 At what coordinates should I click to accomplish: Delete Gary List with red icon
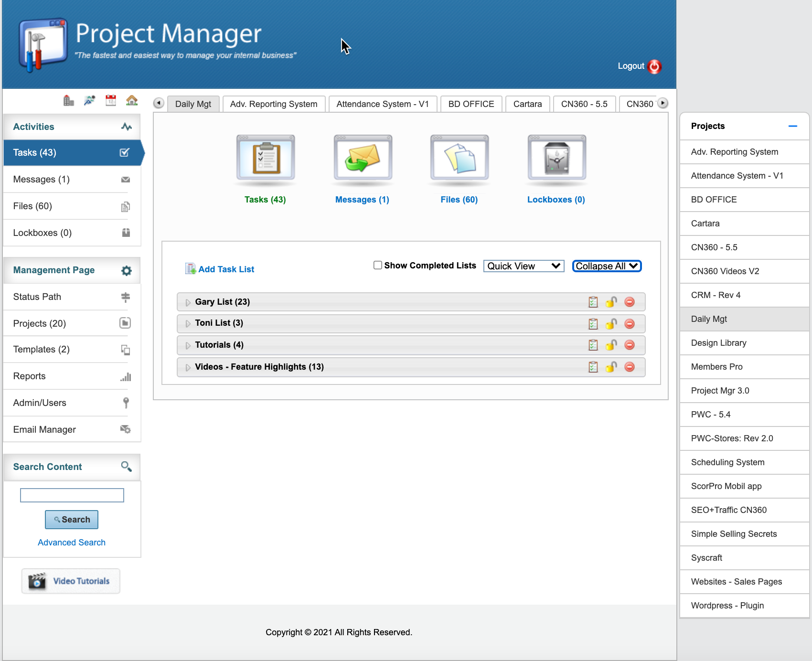(630, 302)
